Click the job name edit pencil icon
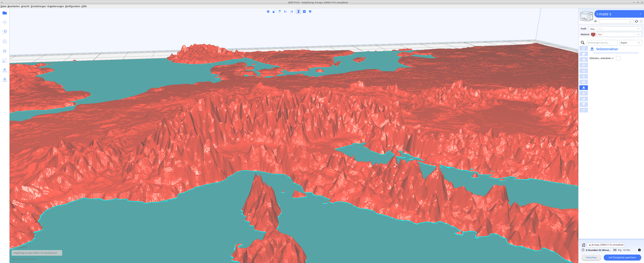 584,245
